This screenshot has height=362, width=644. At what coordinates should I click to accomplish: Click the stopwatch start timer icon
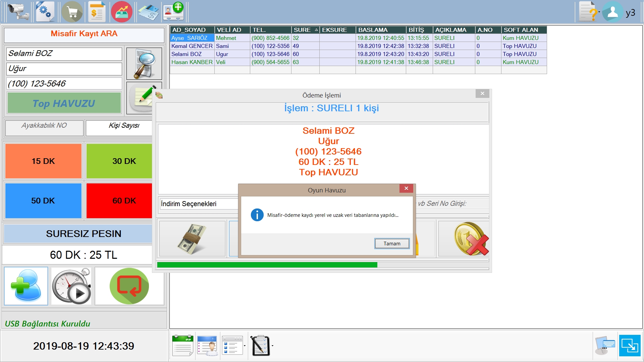(x=71, y=286)
